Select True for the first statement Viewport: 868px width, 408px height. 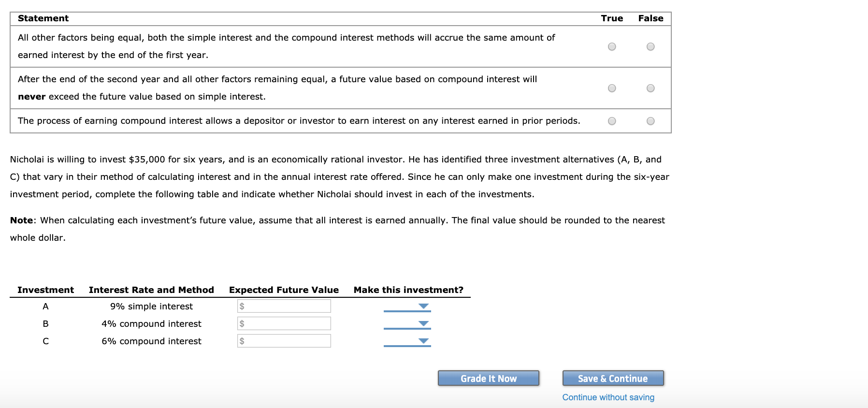click(x=612, y=46)
